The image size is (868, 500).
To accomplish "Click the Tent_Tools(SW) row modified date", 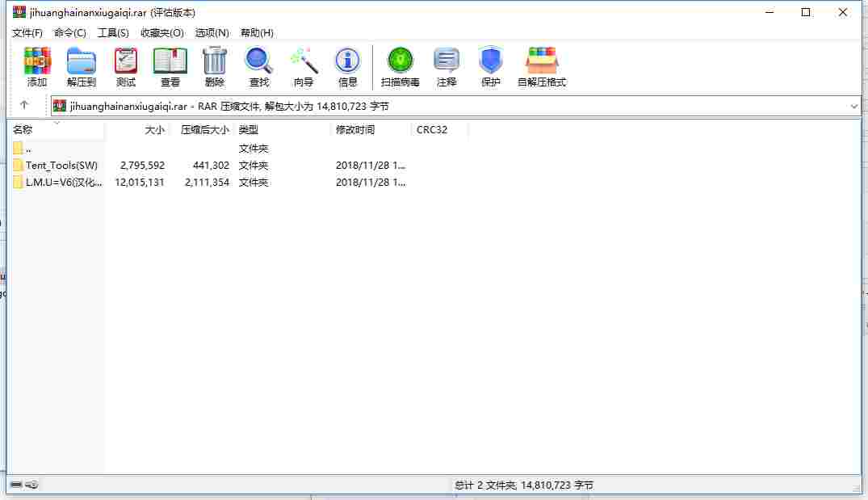I will [x=371, y=165].
